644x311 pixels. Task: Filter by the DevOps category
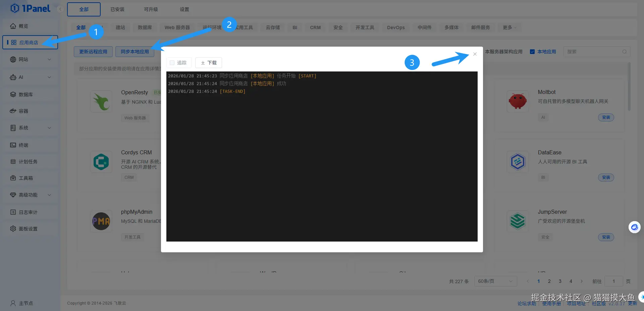pos(396,28)
